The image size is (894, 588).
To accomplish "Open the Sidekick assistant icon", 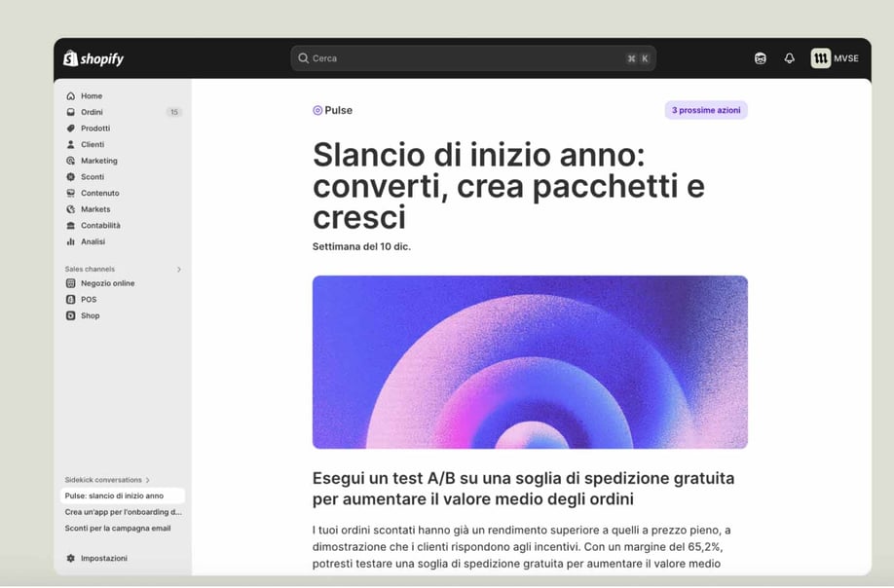I will (x=761, y=58).
